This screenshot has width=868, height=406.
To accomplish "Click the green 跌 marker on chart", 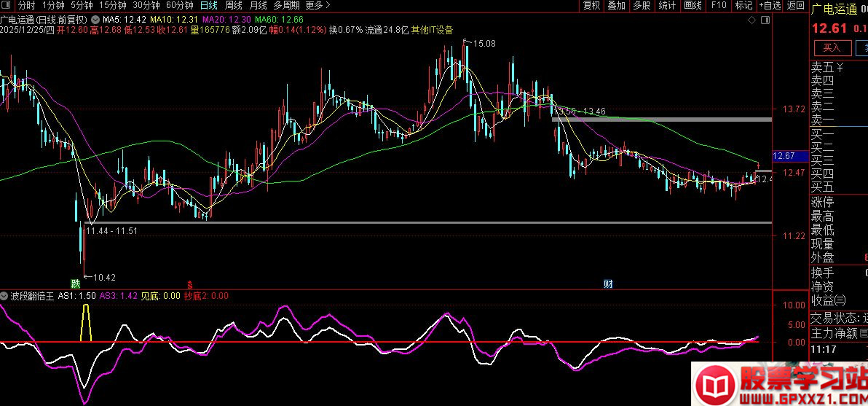I will pyautogui.click(x=75, y=283).
